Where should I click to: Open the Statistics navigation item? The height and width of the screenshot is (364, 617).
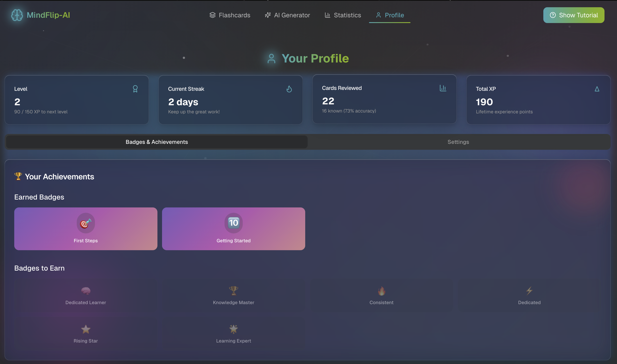(x=343, y=15)
